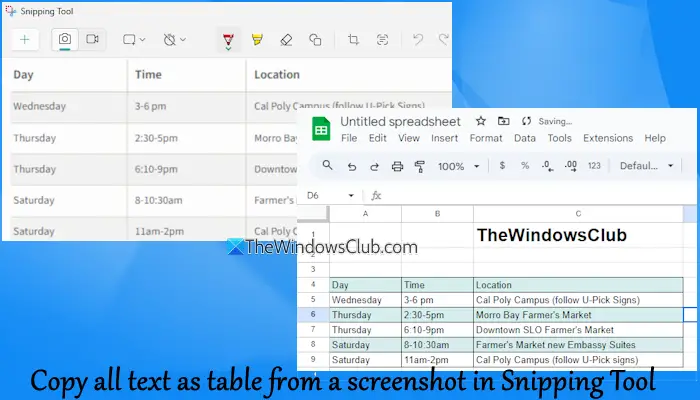
Task: Open the Edit menu in Sheets
Action: (377, 138)
